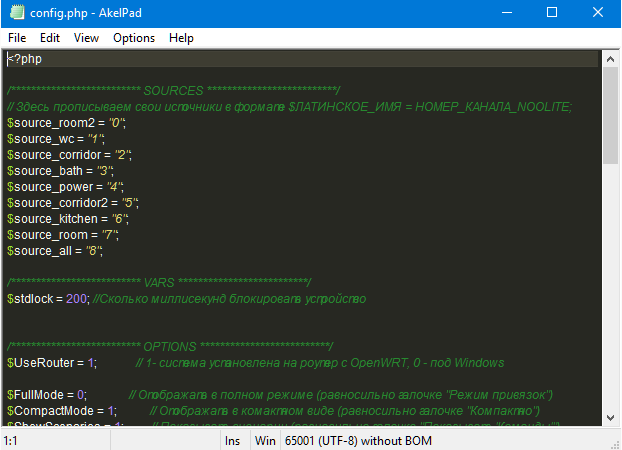Place cursor on $source_corridor2 line
The height and width of the screenshot is (450, 622).
pyautogui.click(x=73, y=203)
